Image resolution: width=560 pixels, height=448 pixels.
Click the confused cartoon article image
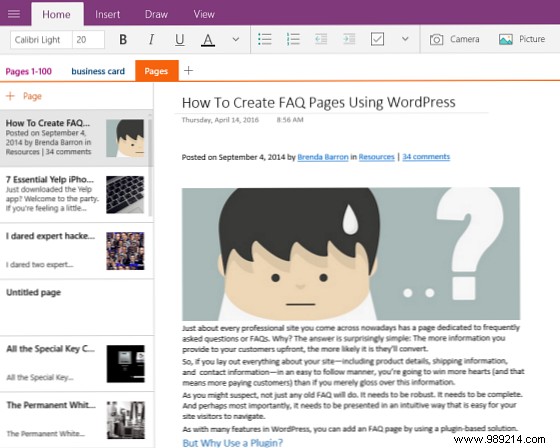point(351,254)
